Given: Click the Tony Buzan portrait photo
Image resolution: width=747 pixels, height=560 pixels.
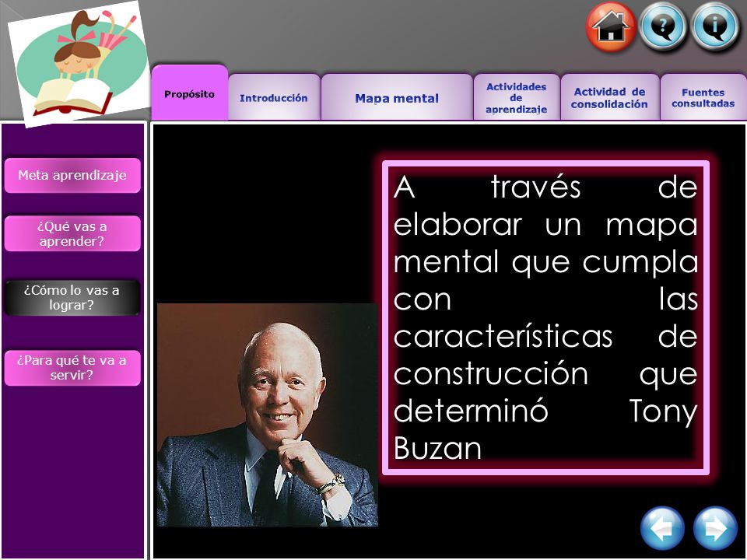Looking at the screenshot, I should point(267,415).
